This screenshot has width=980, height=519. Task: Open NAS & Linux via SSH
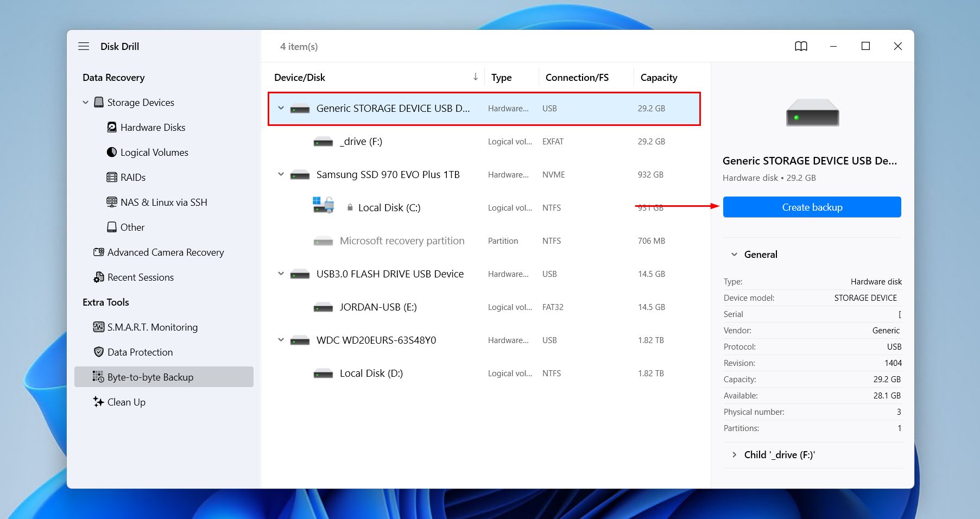tap(163, 202)
